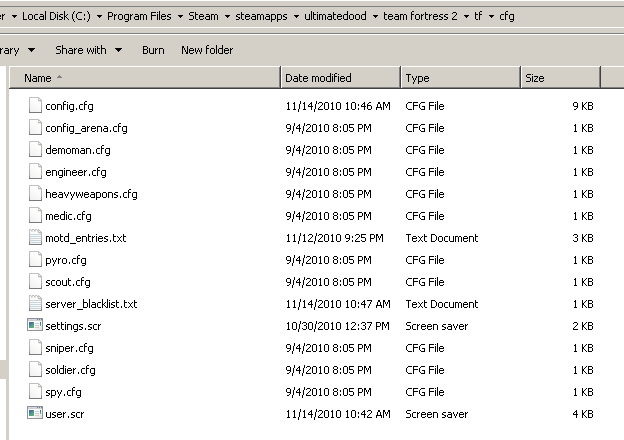The image size is (624, 440).
Task: Select the pyro.cfg file icon
Action: coord(35,260)
